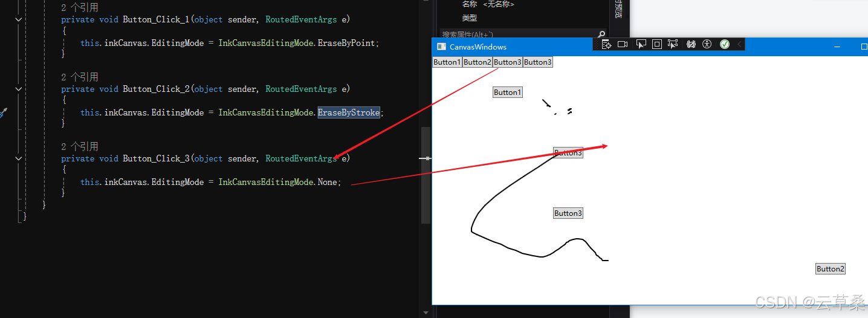The width and height of the screenshot is (868, 318).
Task: Open Go to Live Visual Tree tool
Action: pos(606,44)
